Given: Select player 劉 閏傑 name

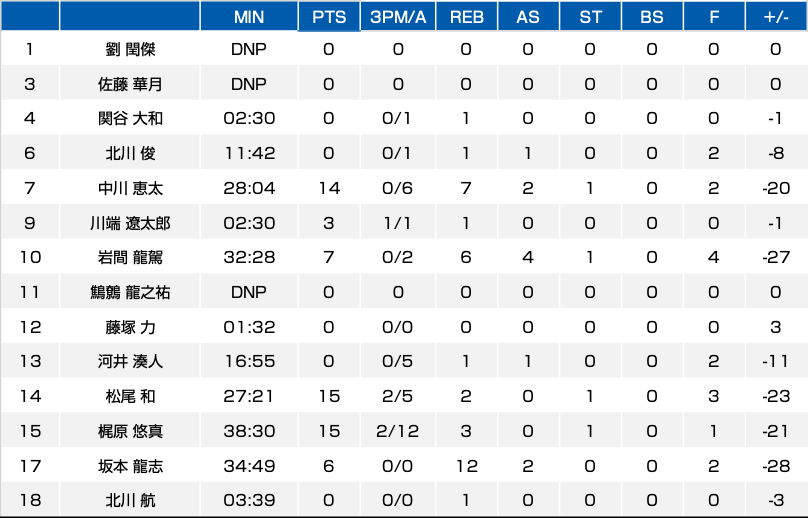Looking at the screenshot, I should 130,49.
